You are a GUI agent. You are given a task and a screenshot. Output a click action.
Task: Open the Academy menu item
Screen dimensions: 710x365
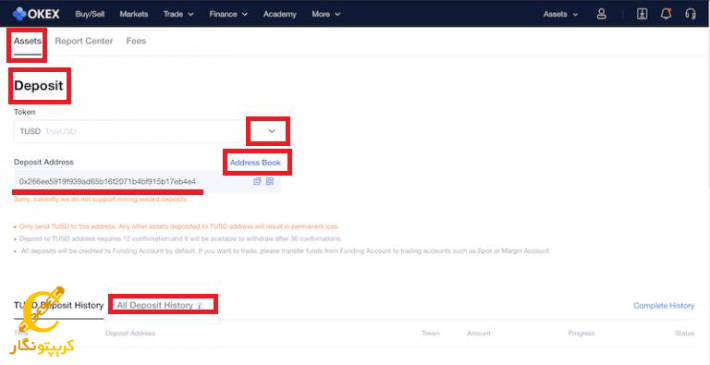[280, 14]
